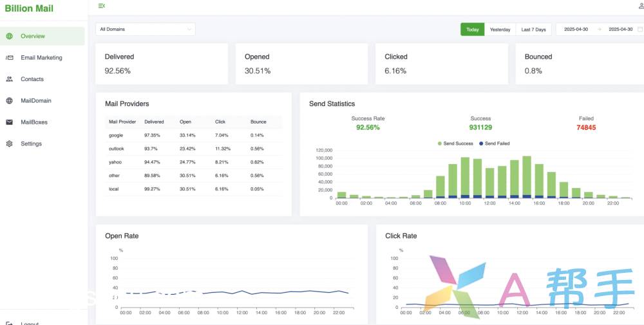
Task: Click the MailDomain globe icon
Action: 9,101
